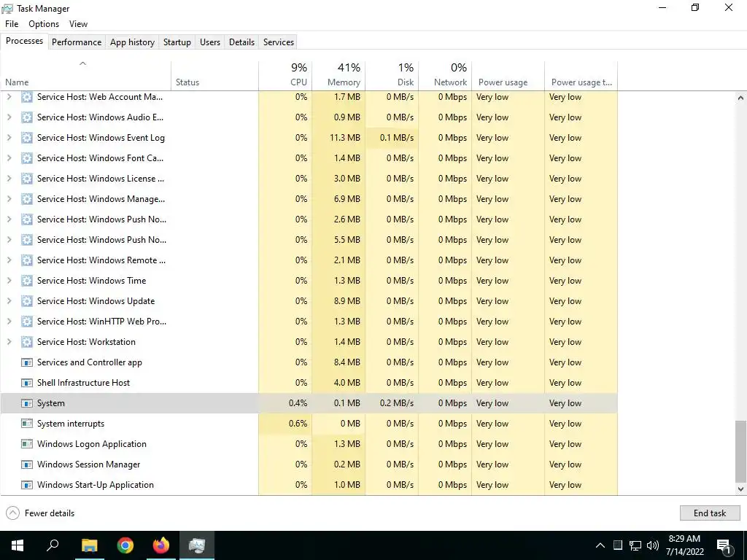Image resolution: width=747 pixels, height=560 pixels.
Task: Click the Windows Logon Application icon
Action: click(27, 444)
